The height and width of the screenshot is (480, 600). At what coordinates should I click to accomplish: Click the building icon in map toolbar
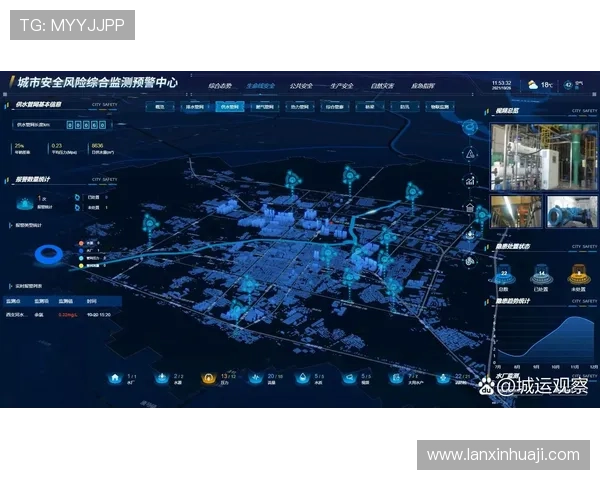click(470, 208)
